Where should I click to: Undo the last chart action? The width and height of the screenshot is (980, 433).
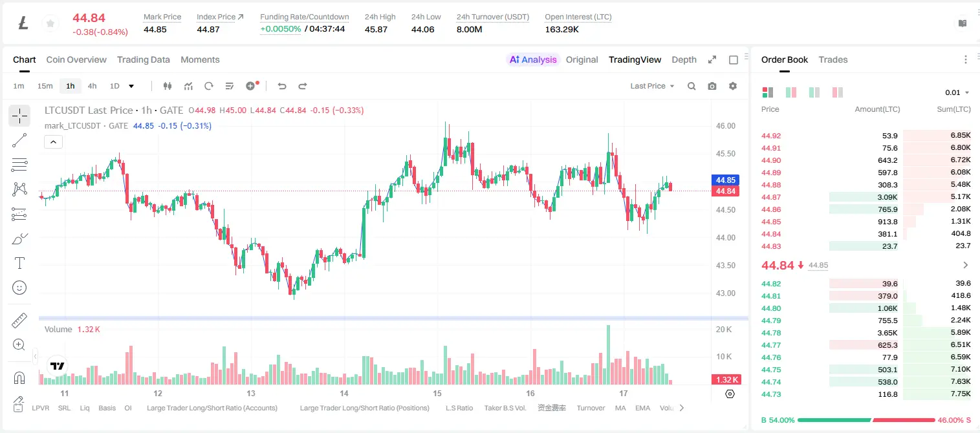pyautogui.click(x=281, y=86)
